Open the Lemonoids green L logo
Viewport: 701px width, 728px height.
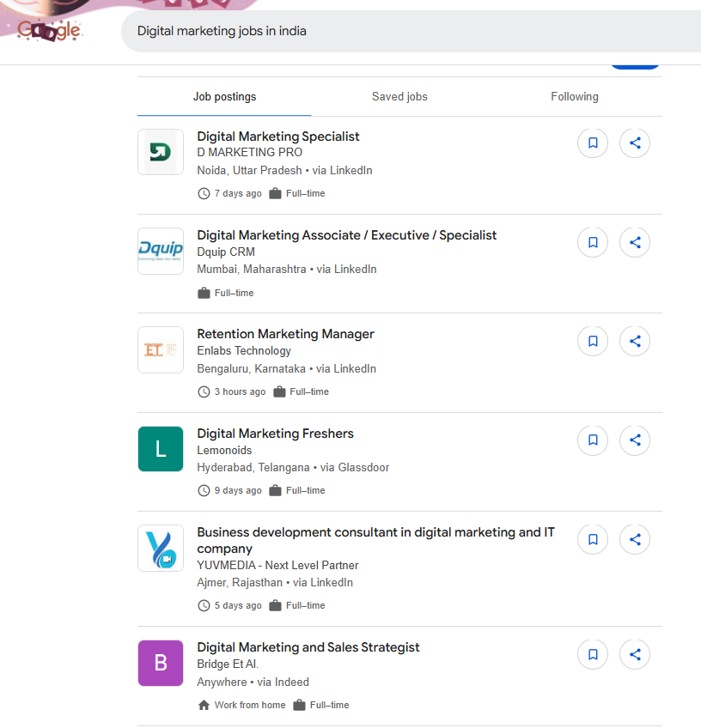click(161, 449)
